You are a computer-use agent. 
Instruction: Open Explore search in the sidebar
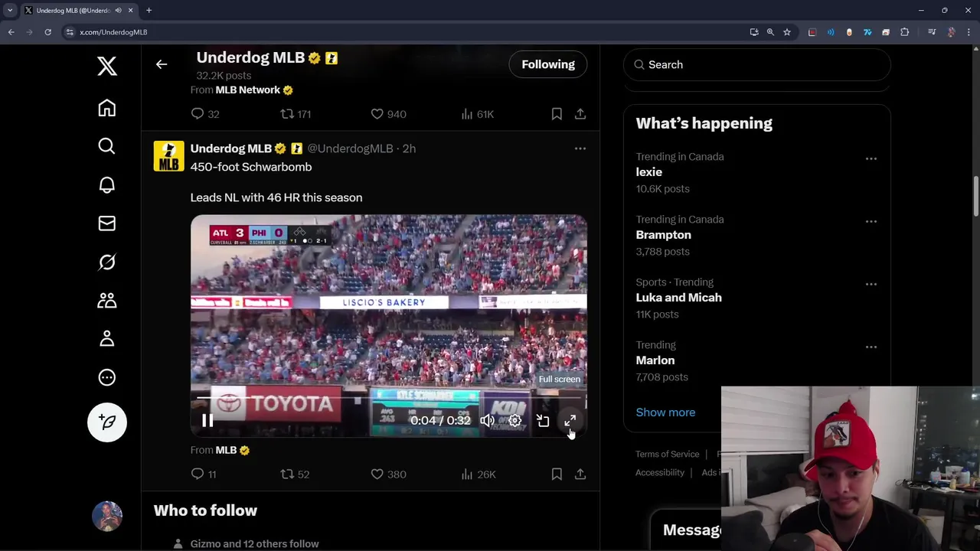tap(107, 146)
